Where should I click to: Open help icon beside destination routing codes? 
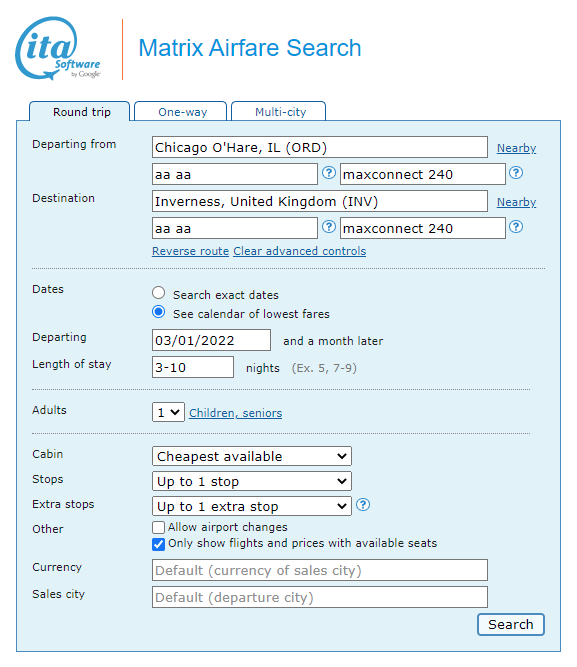[x=328, y=227]
